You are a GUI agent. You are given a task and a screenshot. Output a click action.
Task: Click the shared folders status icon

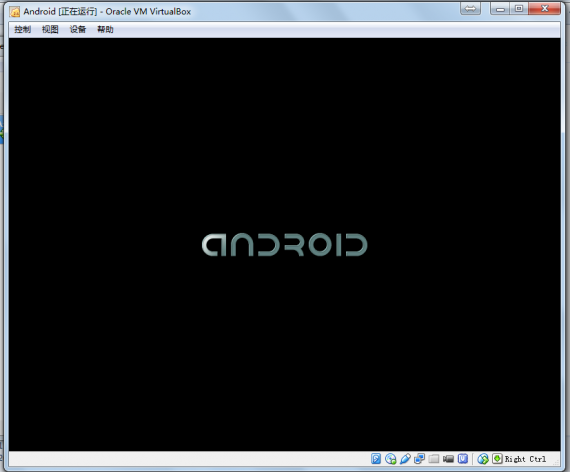click(434, 459)
